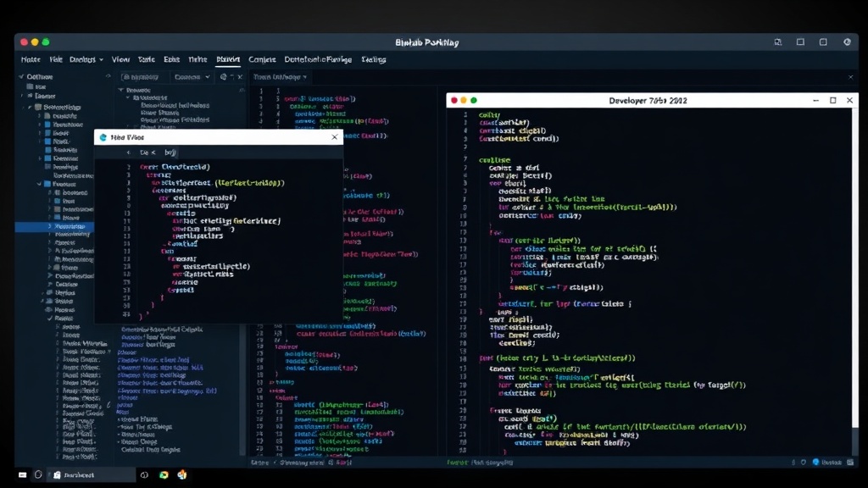
Task: Click the blue dot in the status bar
Action: pos(815,462)
